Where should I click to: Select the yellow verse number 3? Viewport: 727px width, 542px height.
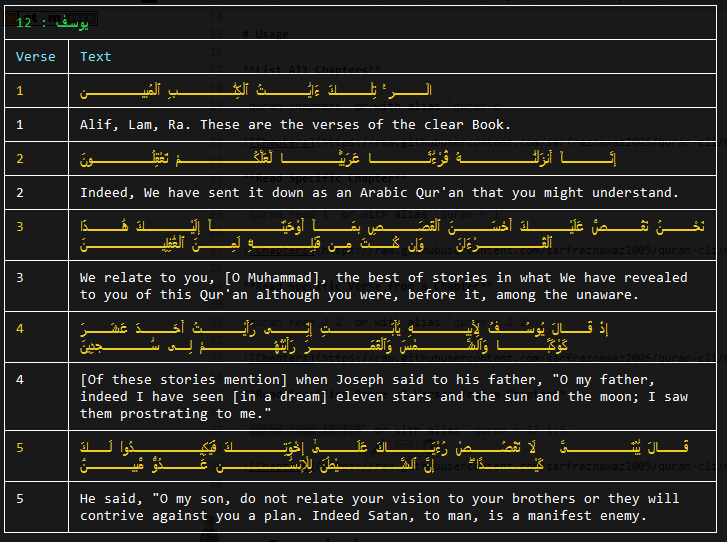click(20, 227)
